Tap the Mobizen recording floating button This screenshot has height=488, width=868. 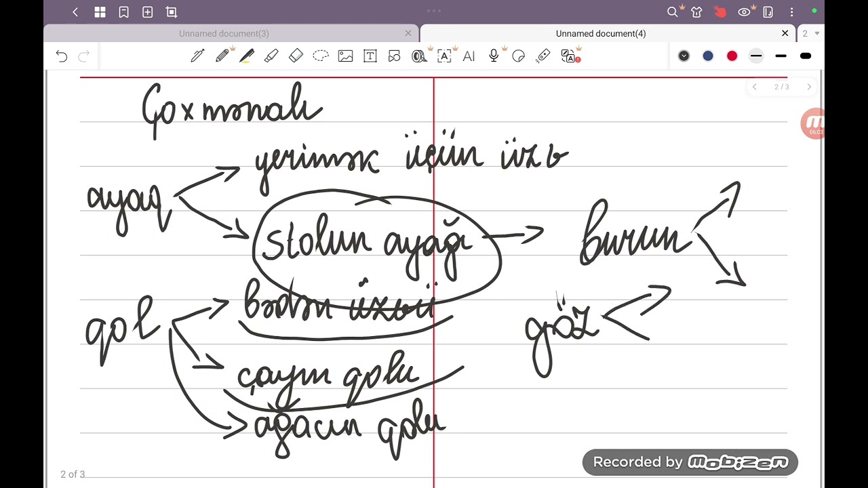tap(813, 124)
